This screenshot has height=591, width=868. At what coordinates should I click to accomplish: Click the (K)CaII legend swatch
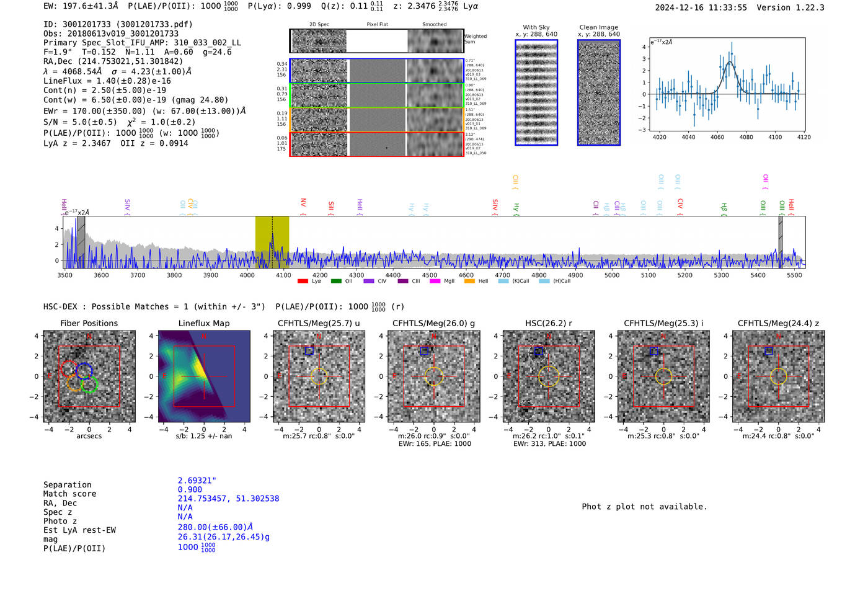pos(503,282)
